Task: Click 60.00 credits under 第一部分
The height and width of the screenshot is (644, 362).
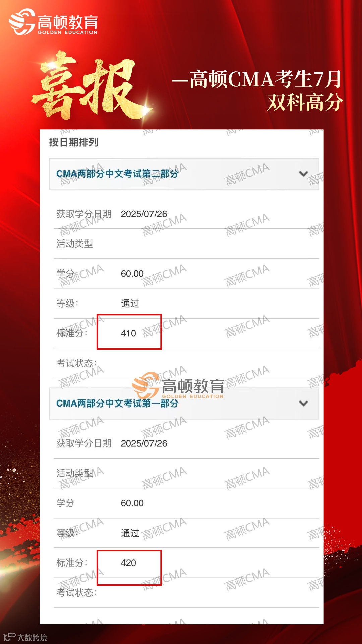Action: [x=132, y=503]
